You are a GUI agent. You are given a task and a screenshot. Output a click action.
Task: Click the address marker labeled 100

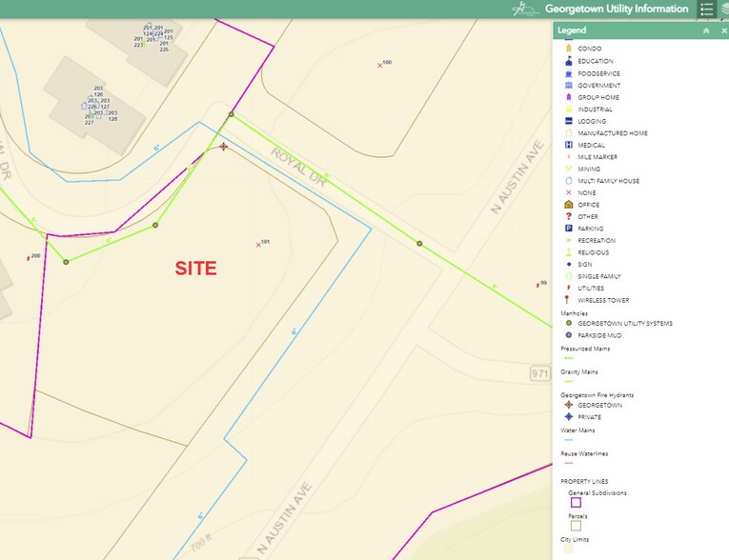click(380, 65)
